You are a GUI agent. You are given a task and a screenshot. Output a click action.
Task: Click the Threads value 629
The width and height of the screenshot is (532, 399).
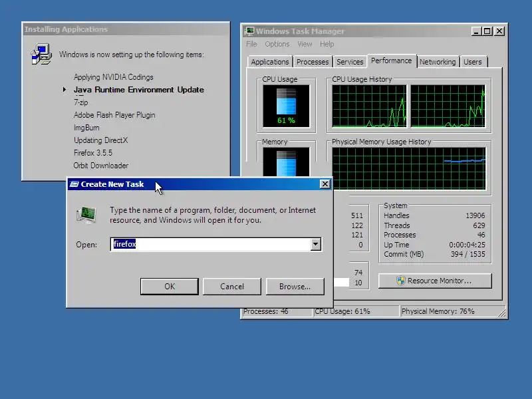click(479, 225)
